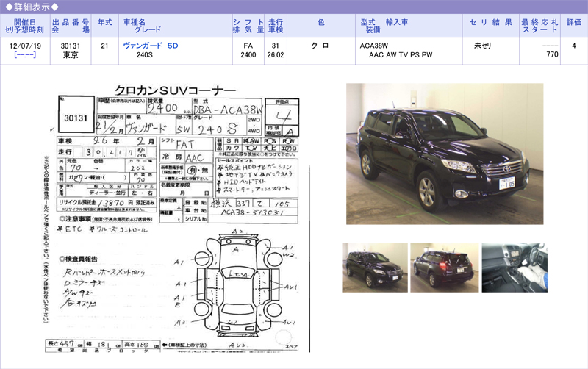Select the inspection date 26.02

click(x=276, y=54)
